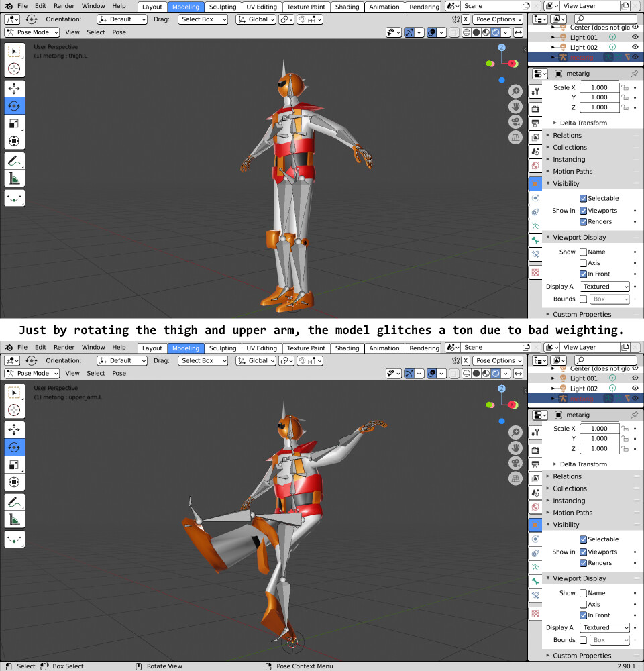Activate the Annotate tool

pos(15,160)
